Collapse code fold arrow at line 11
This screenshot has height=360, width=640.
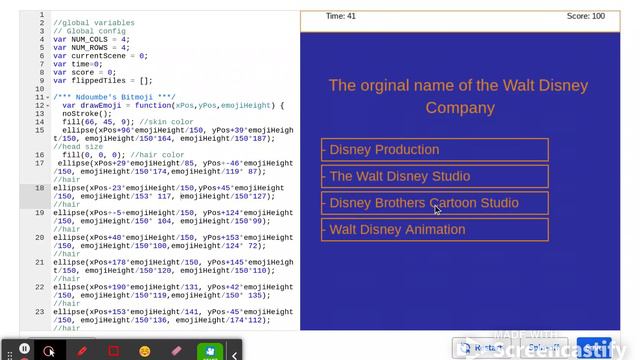point(48,97)
